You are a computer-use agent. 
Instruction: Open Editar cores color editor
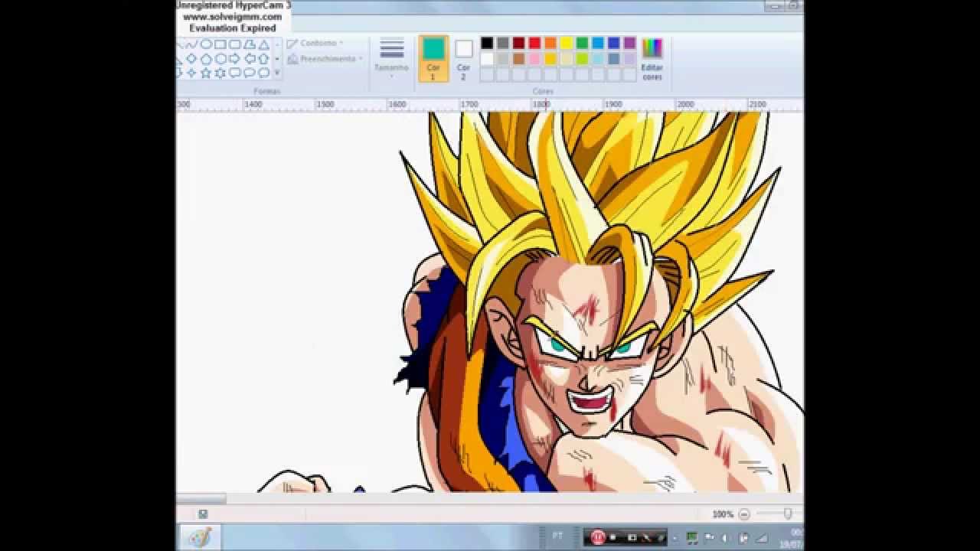pos(652,59)
